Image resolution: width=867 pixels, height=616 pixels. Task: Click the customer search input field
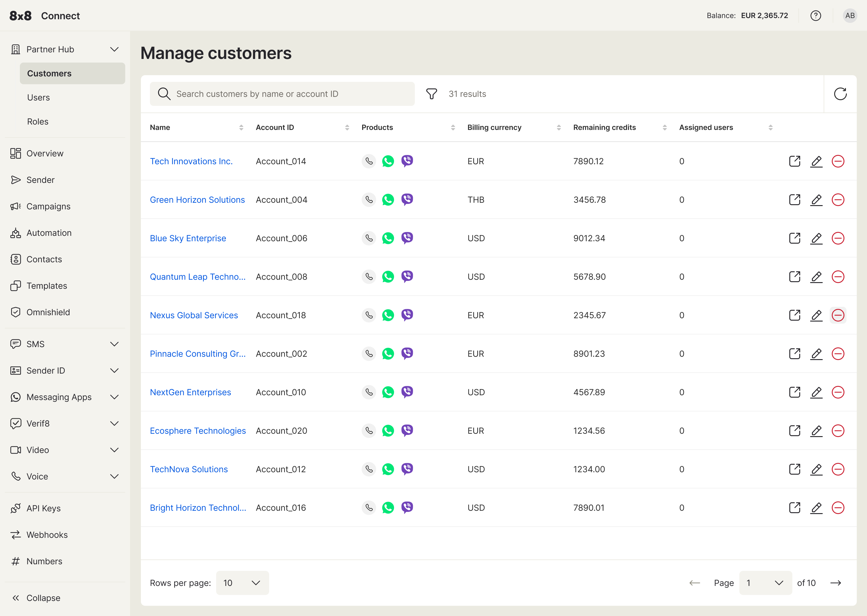click(x=282, y=94)
